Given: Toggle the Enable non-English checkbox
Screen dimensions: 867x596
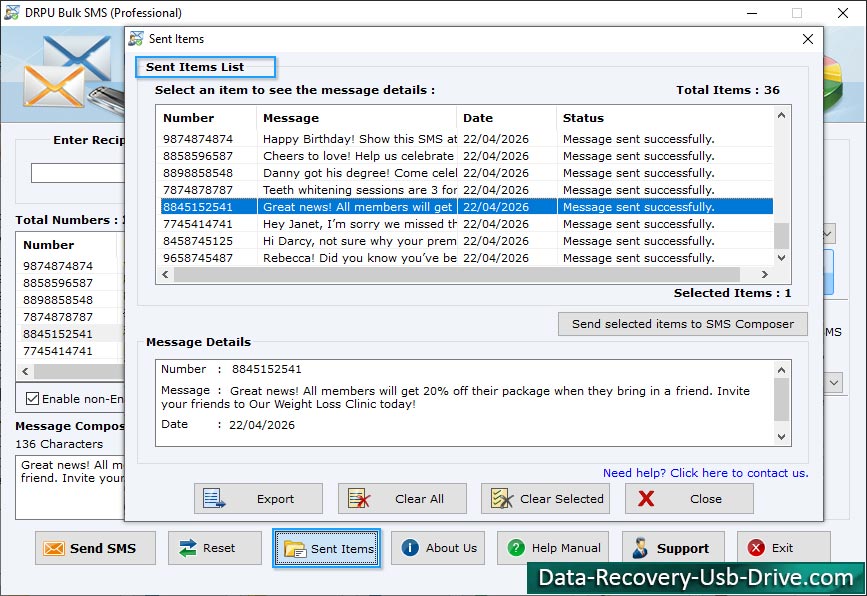Looking at the screenshot, I should coord(33,399).
